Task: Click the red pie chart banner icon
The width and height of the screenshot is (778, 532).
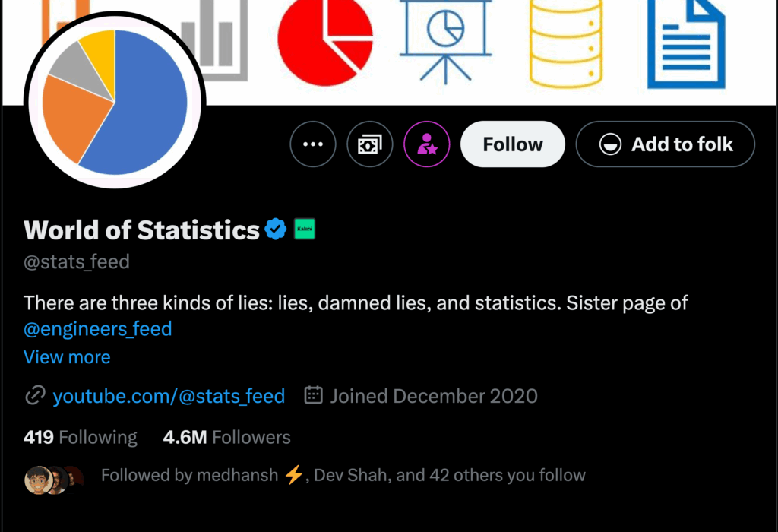Action: [x=325, y=36]
